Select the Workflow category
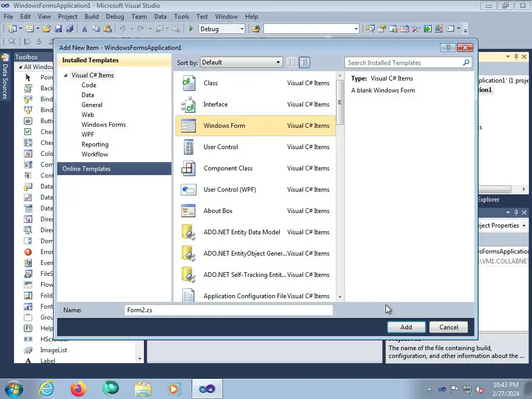The height and width of the screenshot is (399, 532). pos(95,154)
